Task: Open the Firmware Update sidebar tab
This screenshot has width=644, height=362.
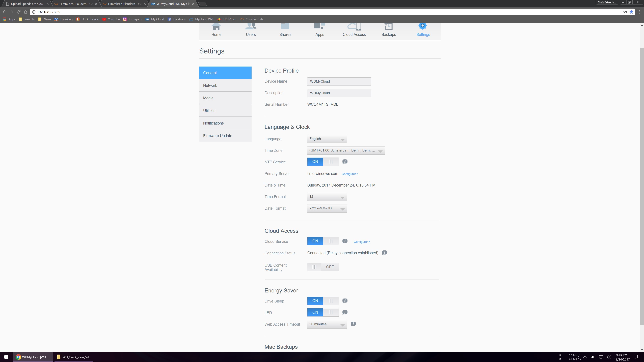Action: 225,136
